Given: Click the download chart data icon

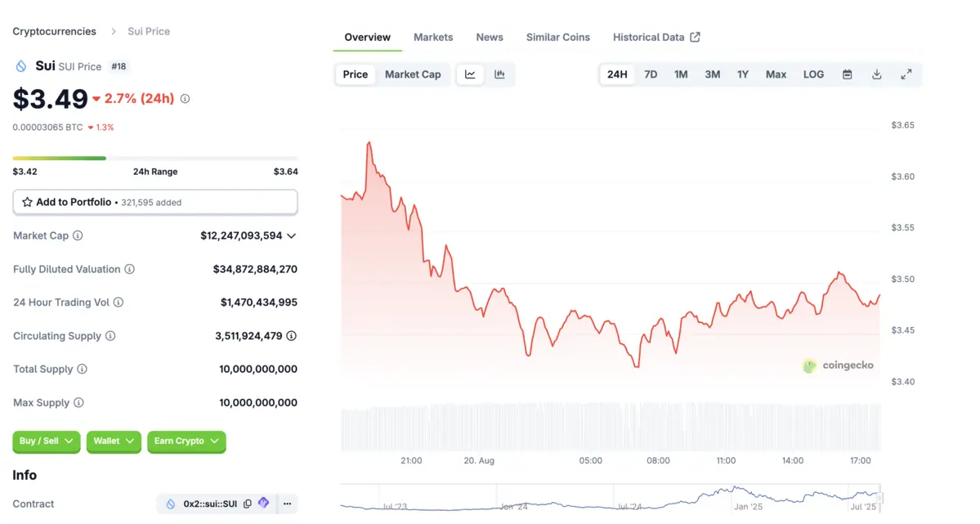Looking at the screenshot, I should tap(877, 74).
